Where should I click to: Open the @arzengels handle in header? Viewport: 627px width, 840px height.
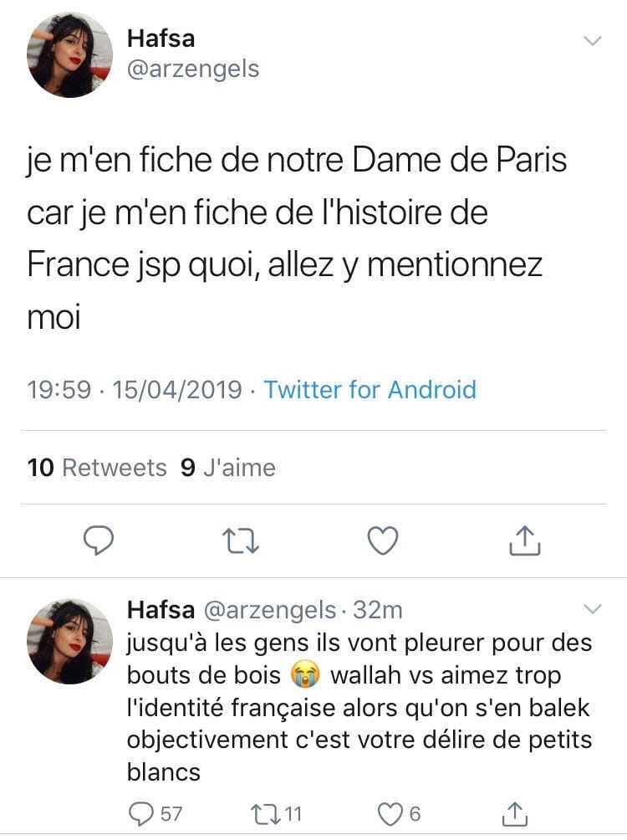coord(193,69)
